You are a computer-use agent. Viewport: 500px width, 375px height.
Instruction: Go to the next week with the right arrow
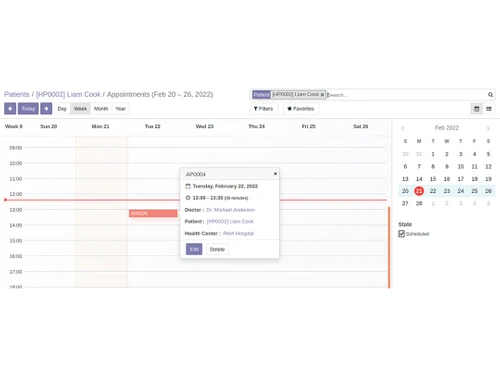(46, 109)
